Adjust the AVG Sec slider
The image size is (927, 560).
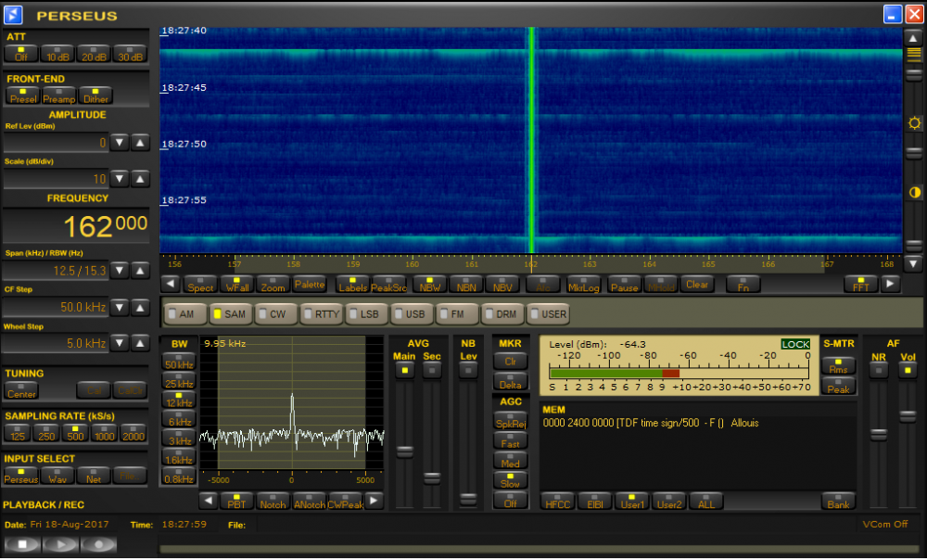[432, 477]
